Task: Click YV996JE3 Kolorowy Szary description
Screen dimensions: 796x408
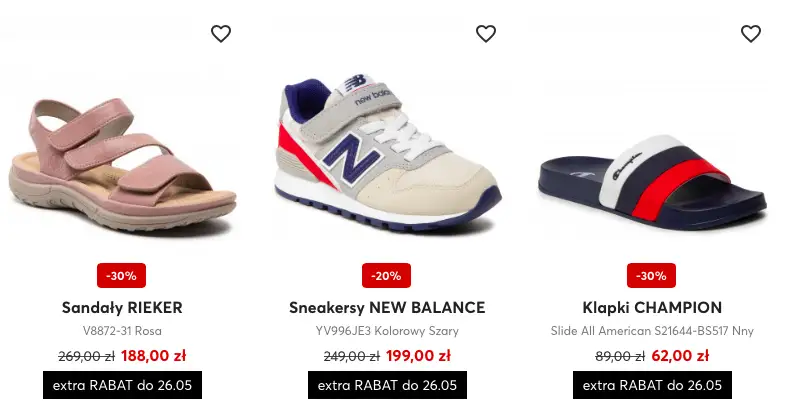Action: click(387, 331)
